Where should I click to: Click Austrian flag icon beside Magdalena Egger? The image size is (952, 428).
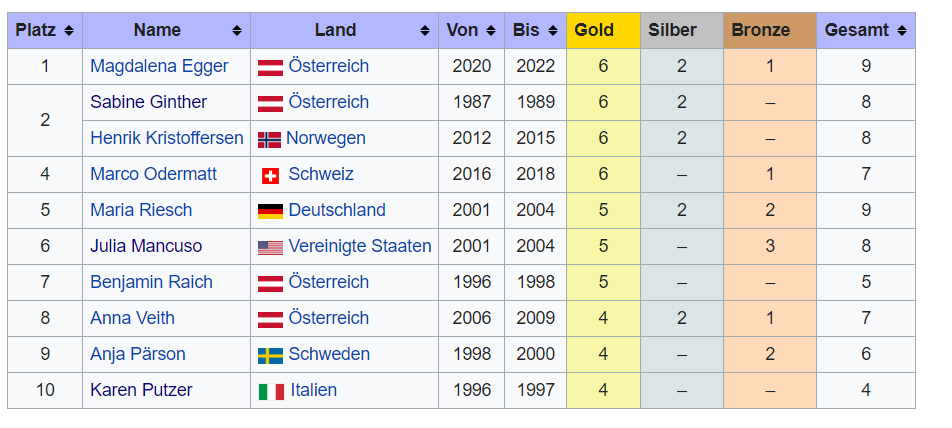point(270,67)
